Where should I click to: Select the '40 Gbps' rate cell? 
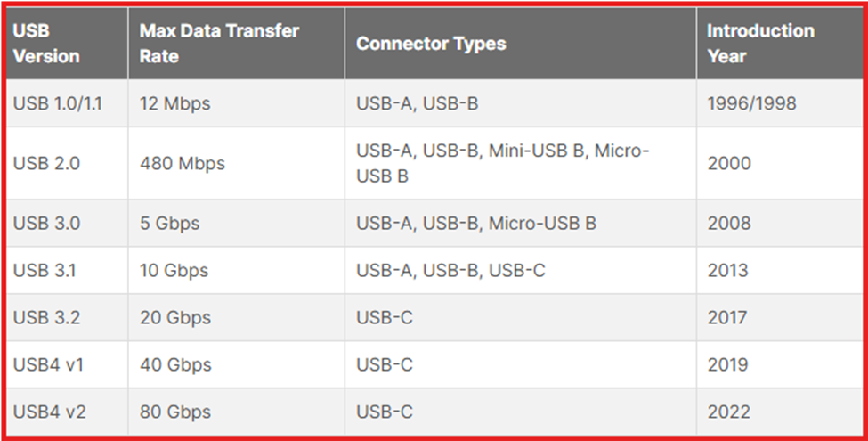click(x=175, y=365)
